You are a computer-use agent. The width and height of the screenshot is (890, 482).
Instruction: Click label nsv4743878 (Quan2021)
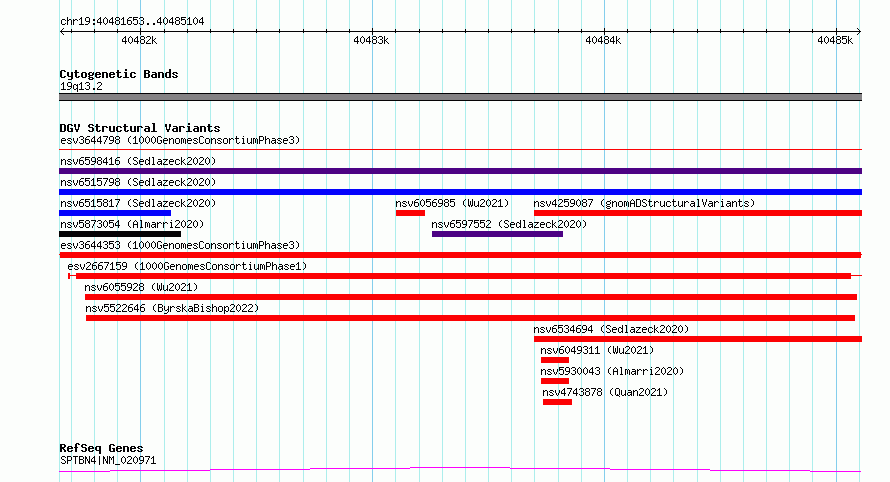pos(605,392)
